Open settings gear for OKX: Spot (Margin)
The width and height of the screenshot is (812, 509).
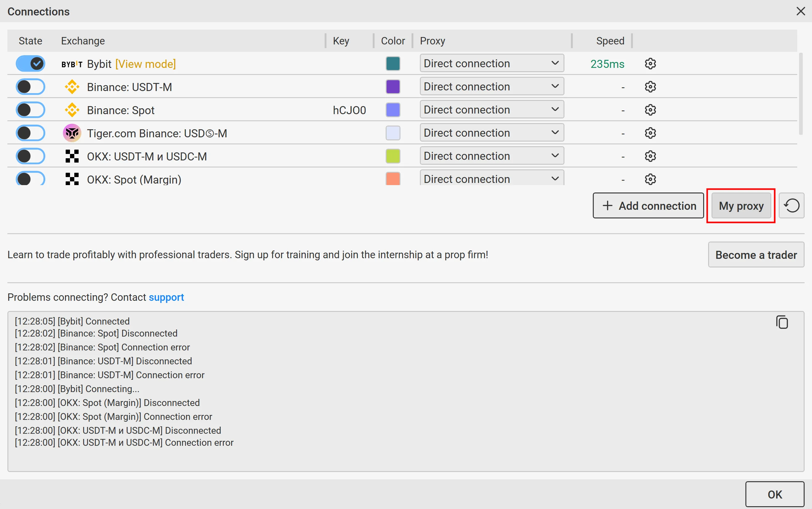pos(650,179)
